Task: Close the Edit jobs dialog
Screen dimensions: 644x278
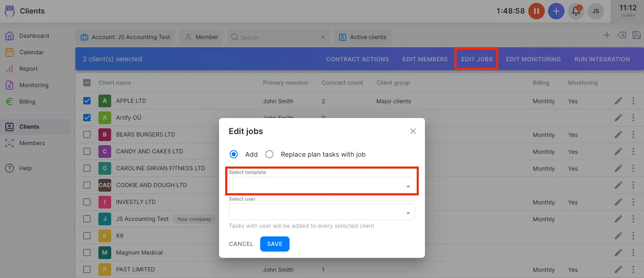Action: pos(413,131)
